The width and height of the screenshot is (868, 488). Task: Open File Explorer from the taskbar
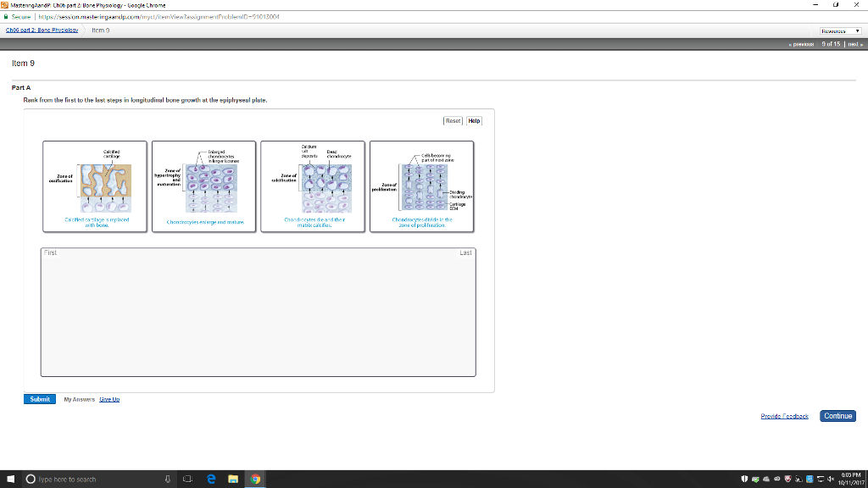click(233, 479)
